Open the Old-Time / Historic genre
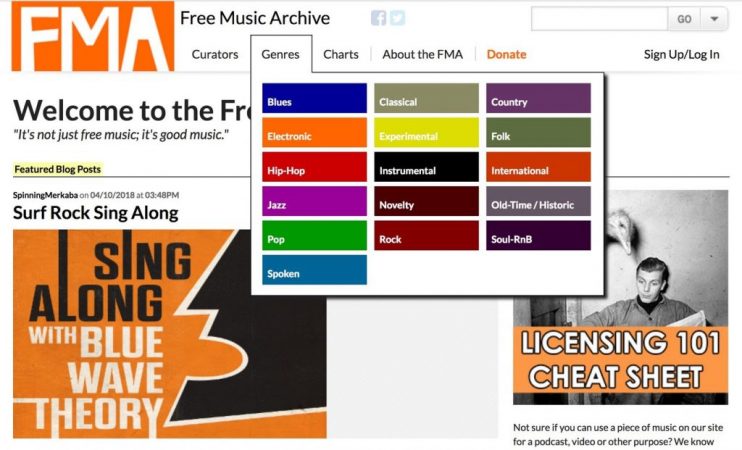The image size is (742, 450). [539, 201]
